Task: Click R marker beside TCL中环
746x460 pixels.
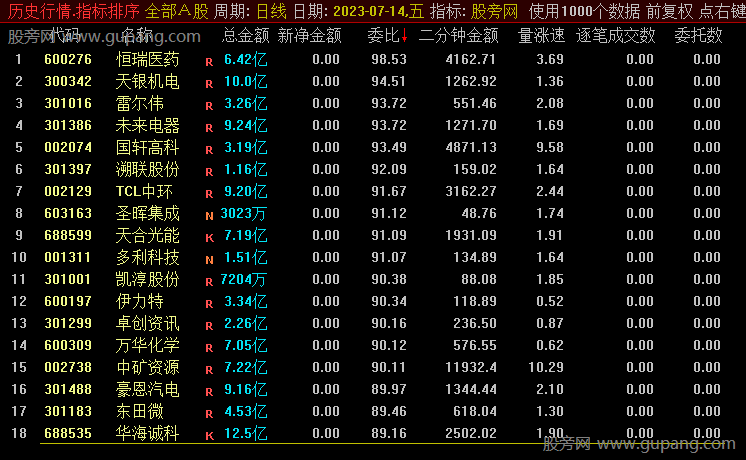Action: pos(209,194)
